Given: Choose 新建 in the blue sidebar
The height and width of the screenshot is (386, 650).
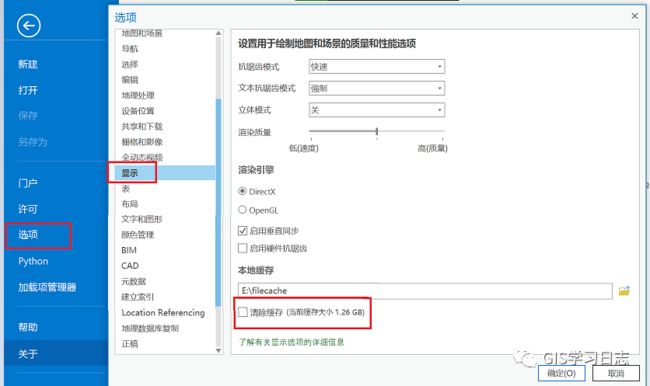Looking at the screenshot, I should point(28,64).
